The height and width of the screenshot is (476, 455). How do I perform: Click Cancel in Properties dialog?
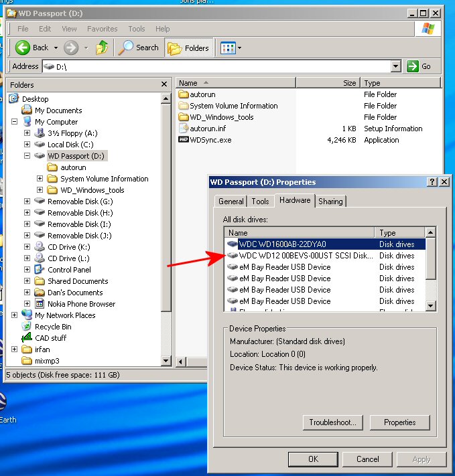(367, 459)
